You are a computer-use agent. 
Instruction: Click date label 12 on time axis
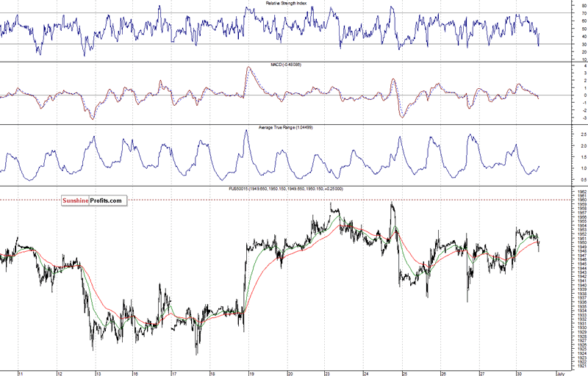pyautogui.click(x=60, y=373)
